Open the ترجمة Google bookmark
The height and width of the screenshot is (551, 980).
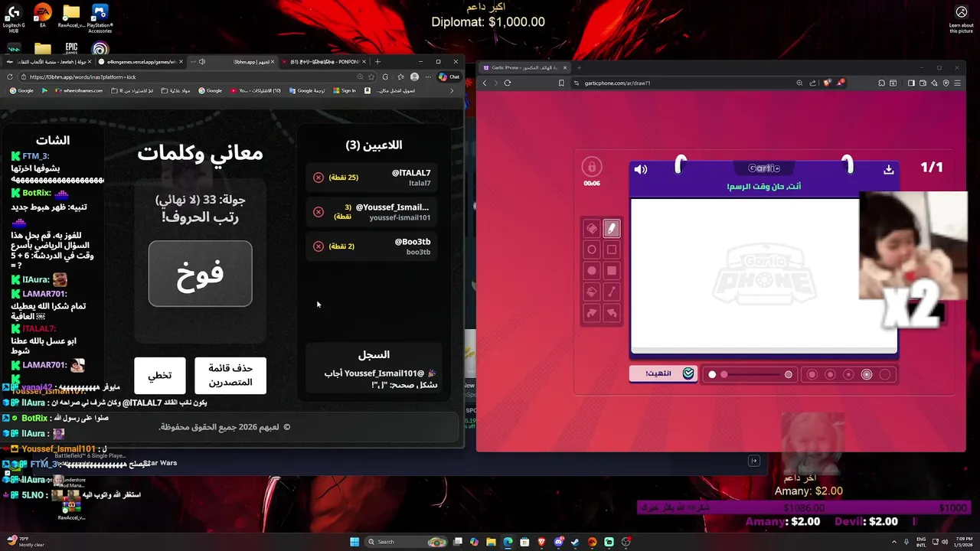click(307, 90)
